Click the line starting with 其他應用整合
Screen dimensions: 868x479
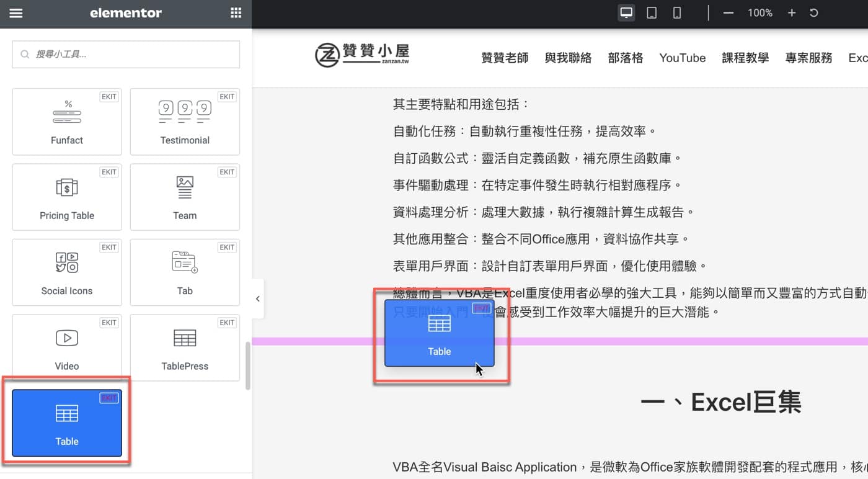click(x=541, y=239)
